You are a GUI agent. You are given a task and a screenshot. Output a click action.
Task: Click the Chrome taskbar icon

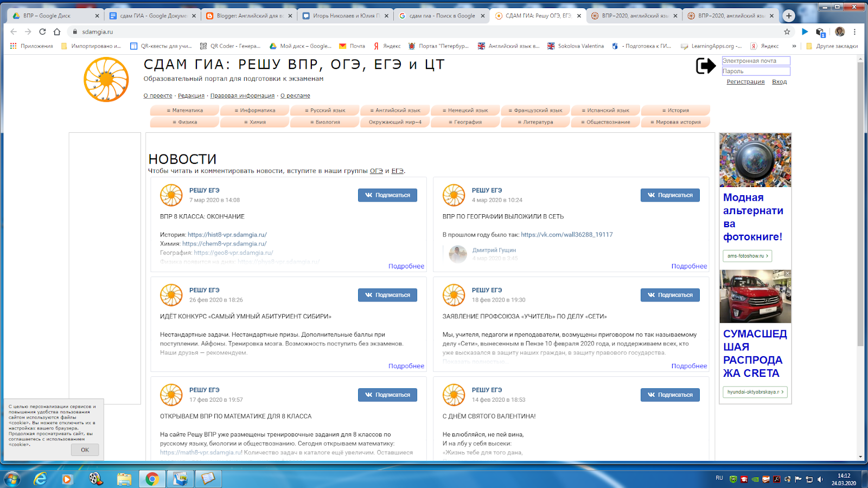152,479
